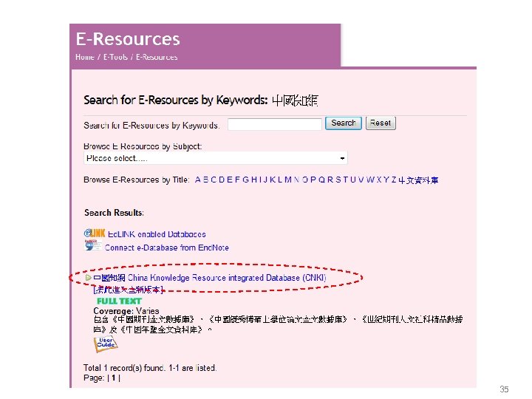
Task: Click the 'Coverage: Varies' text
Action: coord(126,311)
